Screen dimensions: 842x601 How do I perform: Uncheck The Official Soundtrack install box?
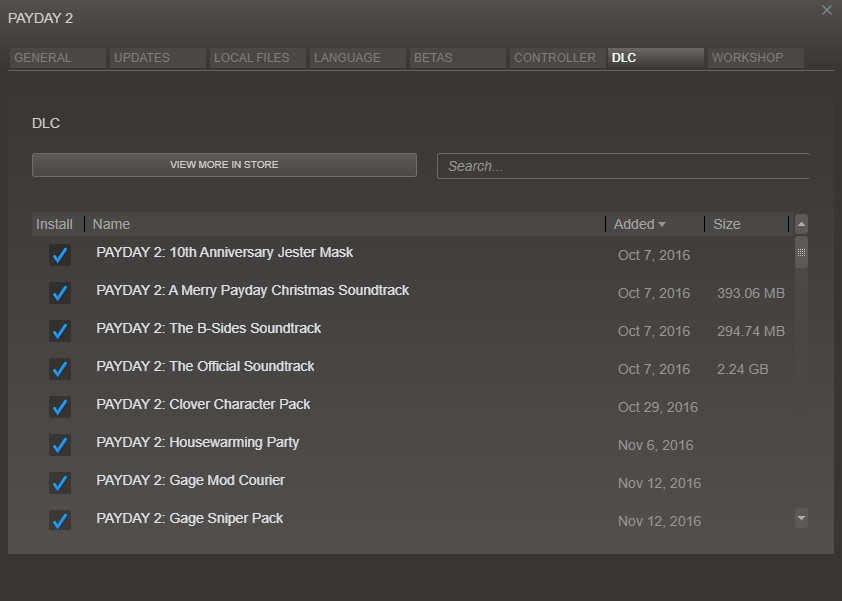[x=59, y=369]
